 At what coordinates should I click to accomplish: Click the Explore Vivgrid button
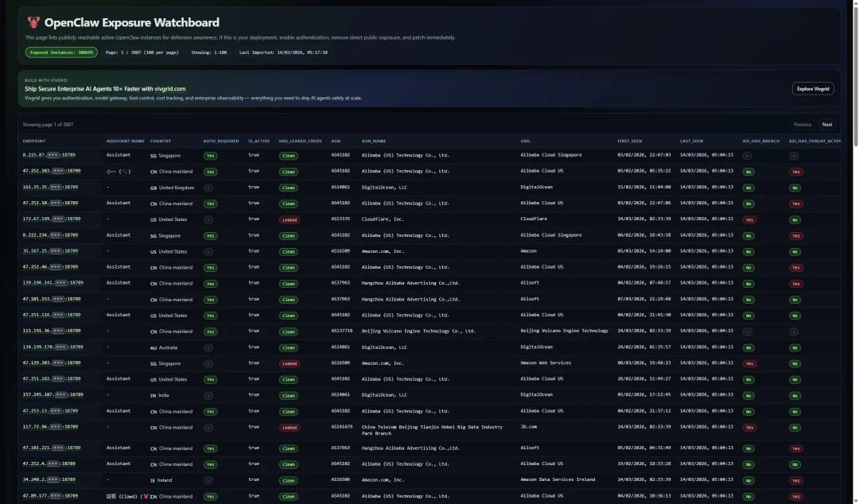[813, 89]
